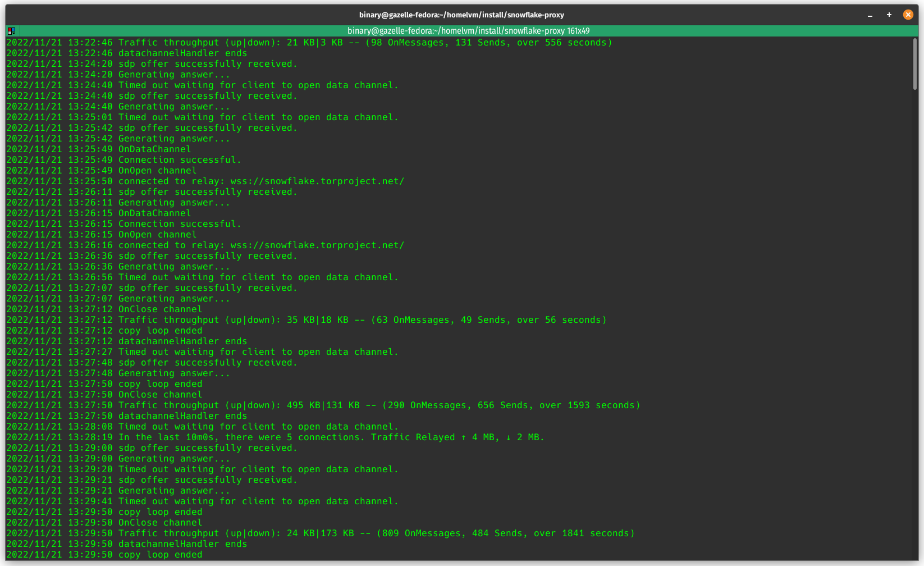Click the last 'copy loop ended' line
Viewport: 924px width, 566px height.
coord(160,555)
